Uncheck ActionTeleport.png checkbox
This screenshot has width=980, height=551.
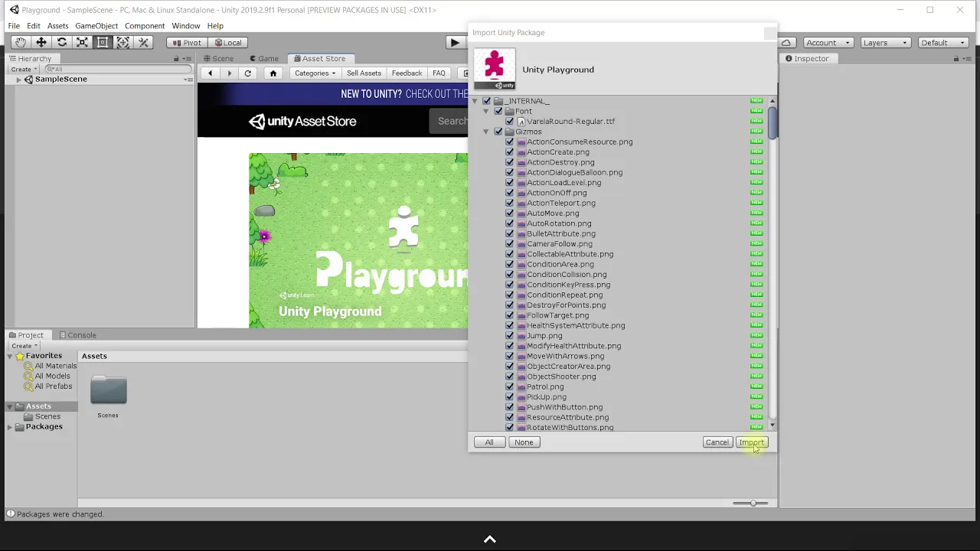click(x=510, y=203)
